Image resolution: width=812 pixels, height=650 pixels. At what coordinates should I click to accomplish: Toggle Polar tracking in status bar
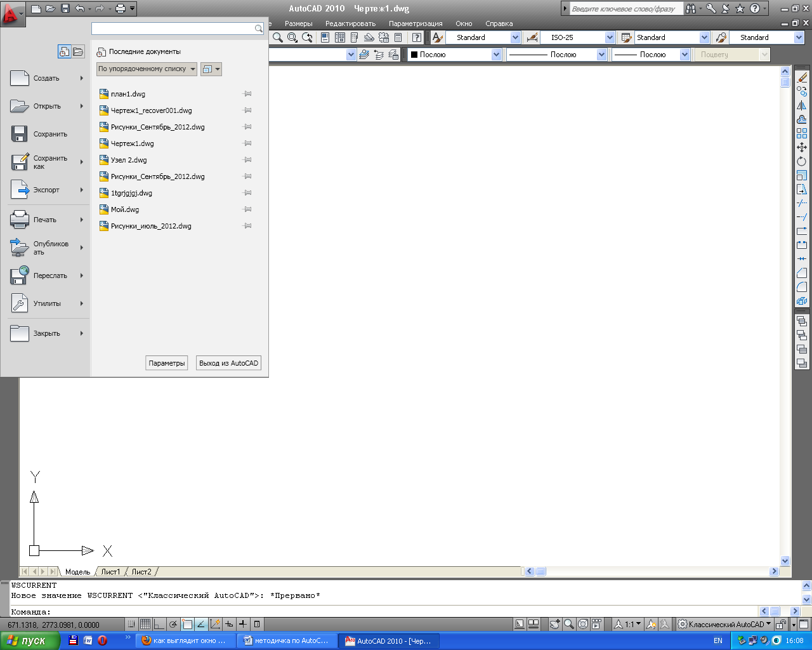(x=173, y=624)
